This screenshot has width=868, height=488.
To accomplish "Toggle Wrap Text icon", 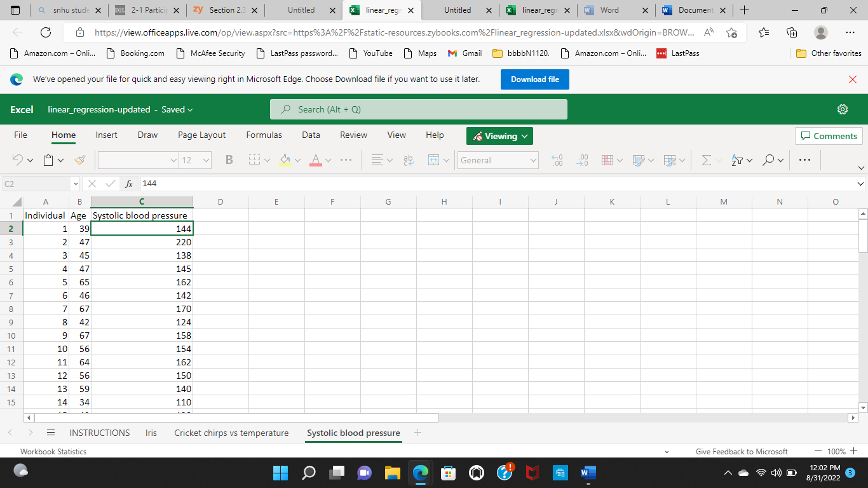I will click(x=409, y=160).
